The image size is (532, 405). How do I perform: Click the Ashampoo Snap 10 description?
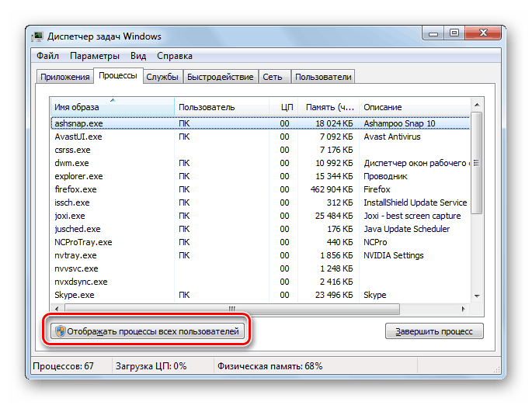tap(399, 123)
